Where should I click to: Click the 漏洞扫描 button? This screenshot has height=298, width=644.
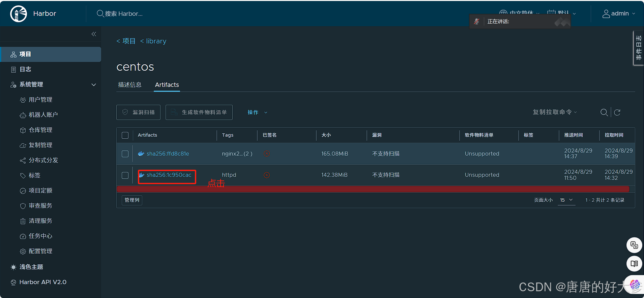tap(138, 112)
